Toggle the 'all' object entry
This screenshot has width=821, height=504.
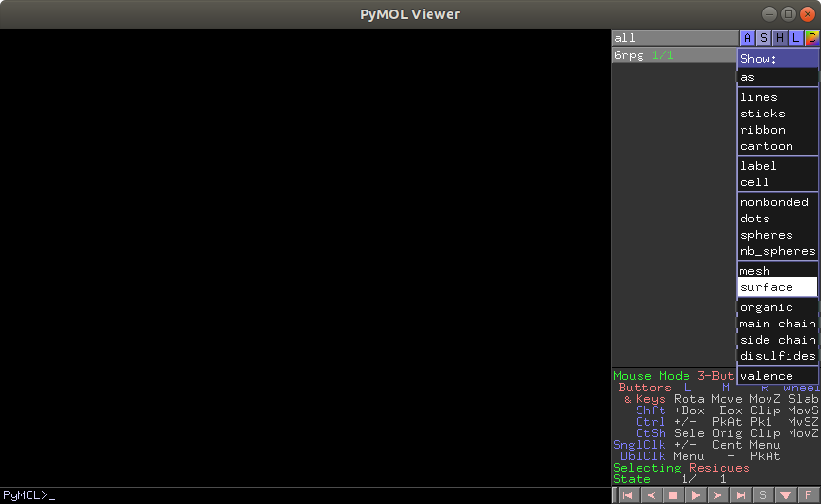(x=674, y=37)
